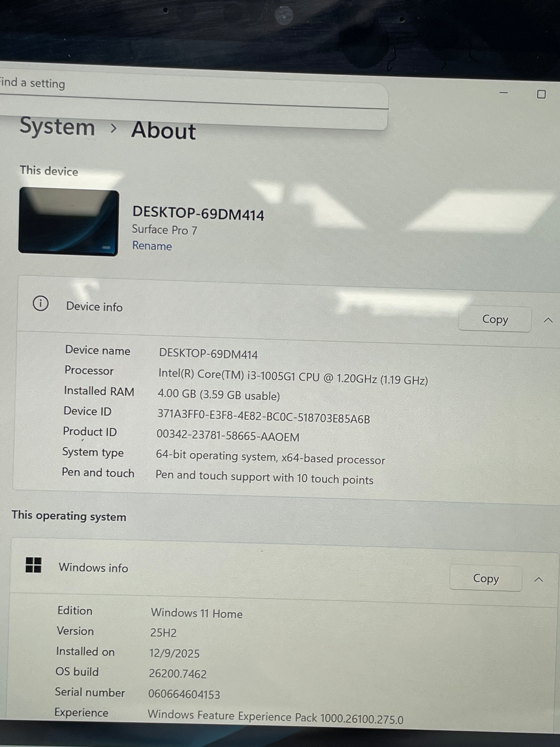The height and width of the screenshot is (747, 560).
Task: Click Rename link under Surface Pro 7
Action: pos(152,246)
